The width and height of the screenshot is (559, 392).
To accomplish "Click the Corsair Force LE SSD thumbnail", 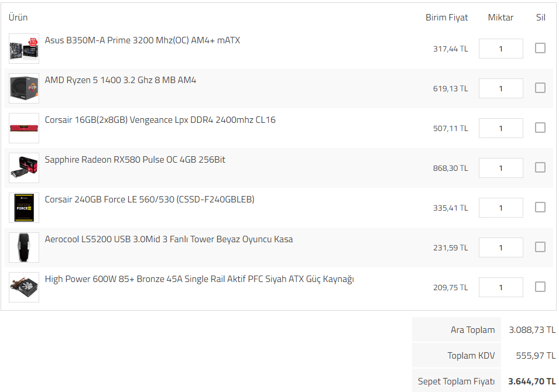I will pos(24,208).
